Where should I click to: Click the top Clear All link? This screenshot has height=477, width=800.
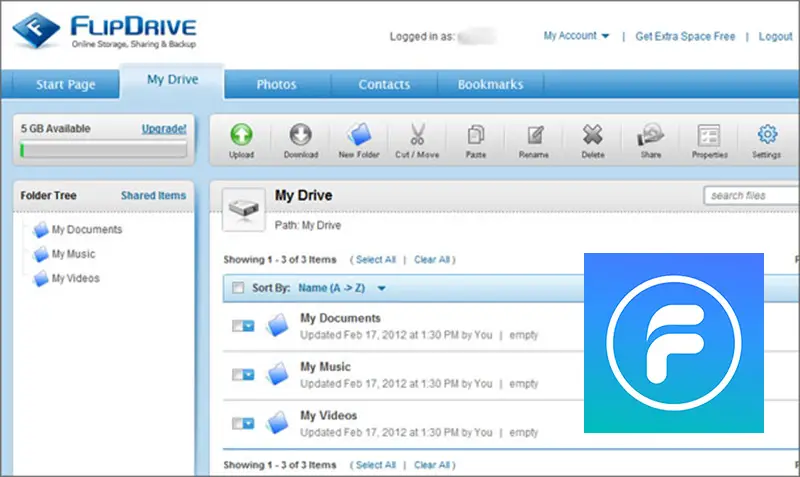coord(432,260)
